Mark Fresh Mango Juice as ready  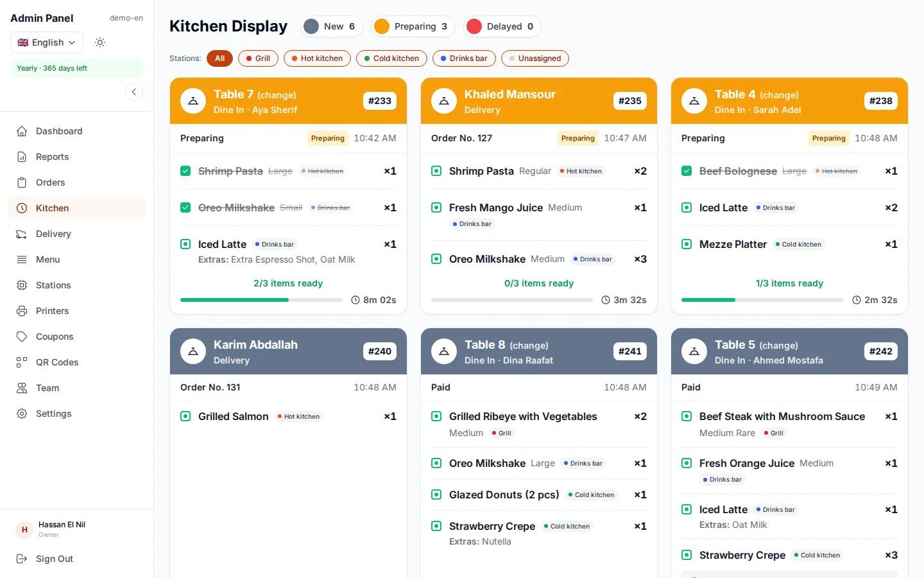[436, 207]
